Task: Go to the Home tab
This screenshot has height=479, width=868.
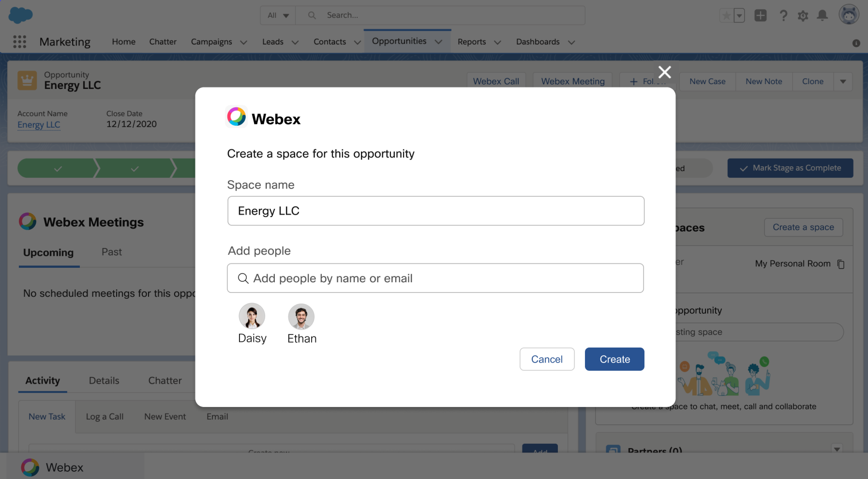Action: [x=124, y=42]
